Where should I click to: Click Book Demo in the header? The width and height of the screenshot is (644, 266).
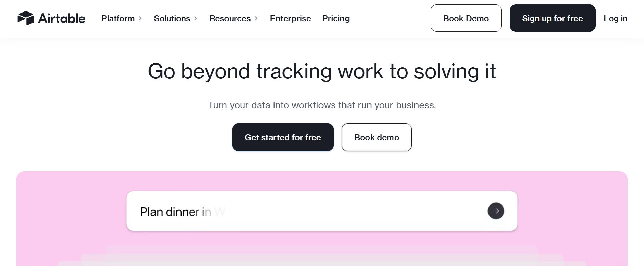click(x=466, y=18)
